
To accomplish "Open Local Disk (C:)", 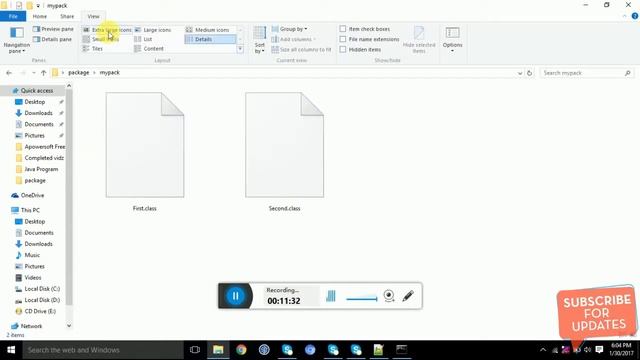I will 38,289.
